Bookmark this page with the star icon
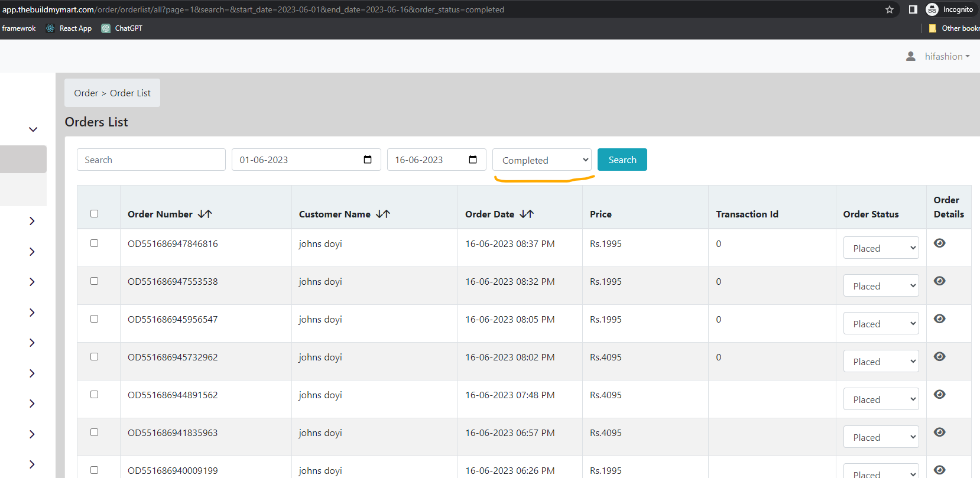 click(x=890, y=9)
